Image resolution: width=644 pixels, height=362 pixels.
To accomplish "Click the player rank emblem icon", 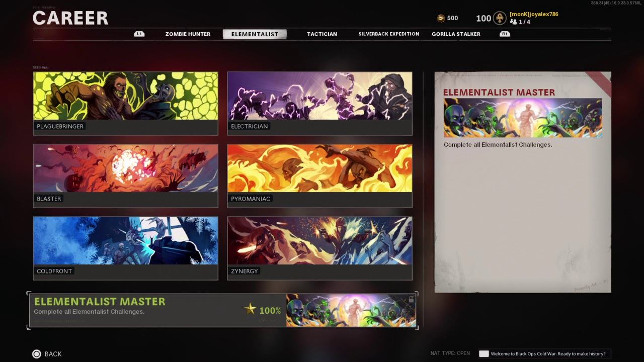I will coord(500,18).
